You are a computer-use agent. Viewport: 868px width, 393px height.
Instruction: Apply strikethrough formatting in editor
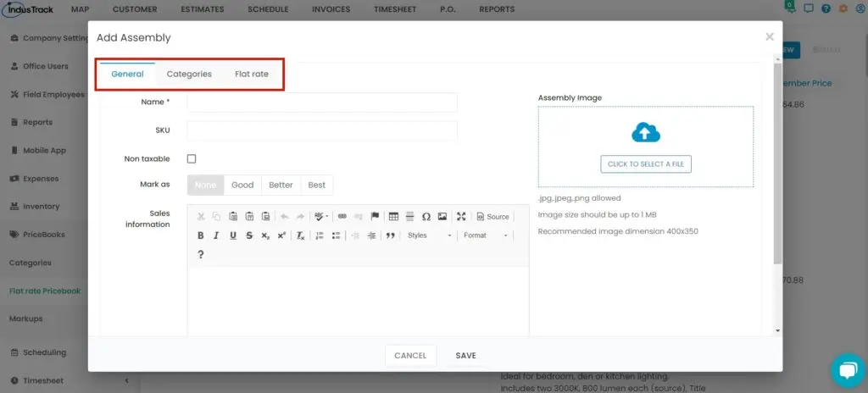249,235
